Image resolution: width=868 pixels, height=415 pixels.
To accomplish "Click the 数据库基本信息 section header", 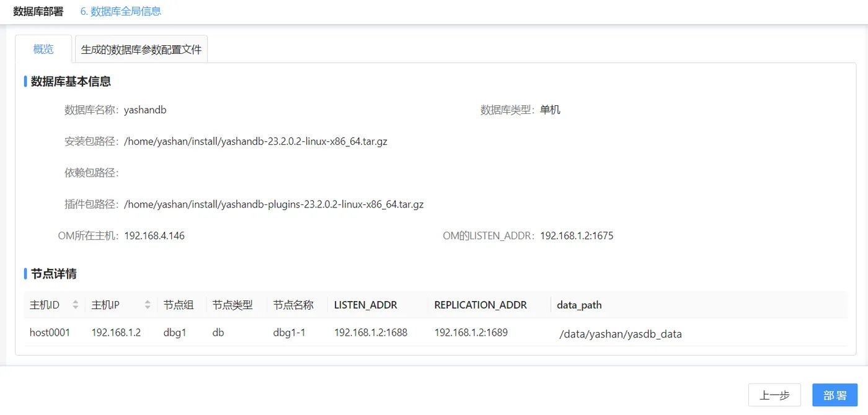I will tap(69, 81).
